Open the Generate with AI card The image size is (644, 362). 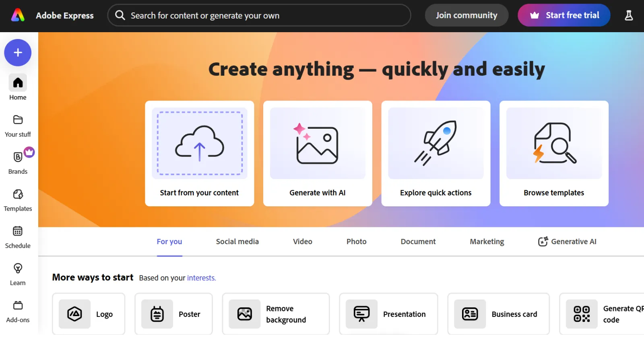[x=318, y=154]
